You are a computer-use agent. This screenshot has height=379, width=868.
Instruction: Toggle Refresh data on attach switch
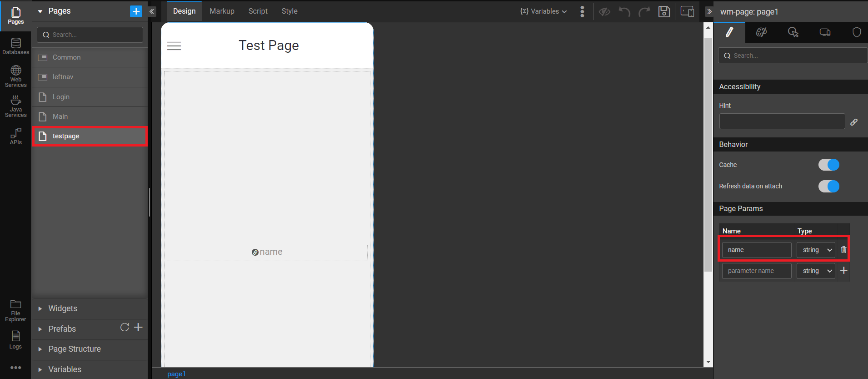pyautogui.click(x=828, y=186)
